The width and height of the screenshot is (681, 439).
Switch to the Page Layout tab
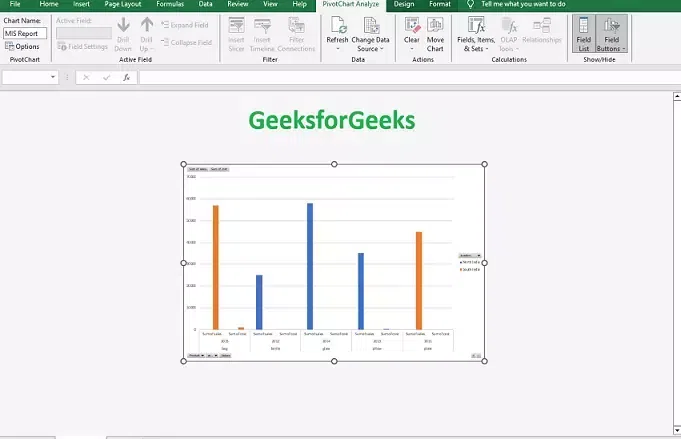coord(123,4)
